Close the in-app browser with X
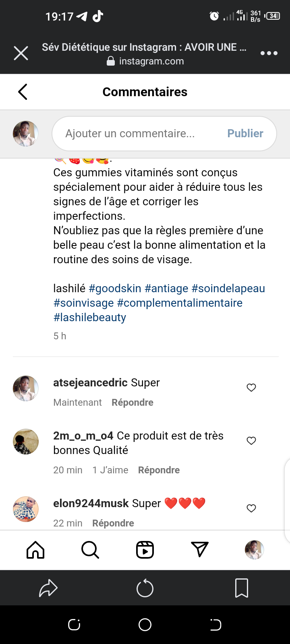The width and height of the screenshot is (290, 644). point(21,53)
